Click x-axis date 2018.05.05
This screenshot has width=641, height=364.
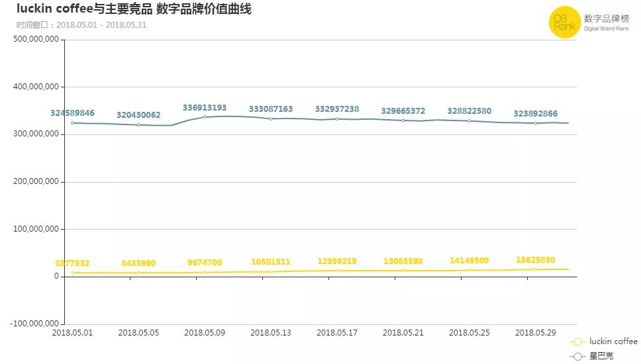pyautogui.click(x=138, y=333)
